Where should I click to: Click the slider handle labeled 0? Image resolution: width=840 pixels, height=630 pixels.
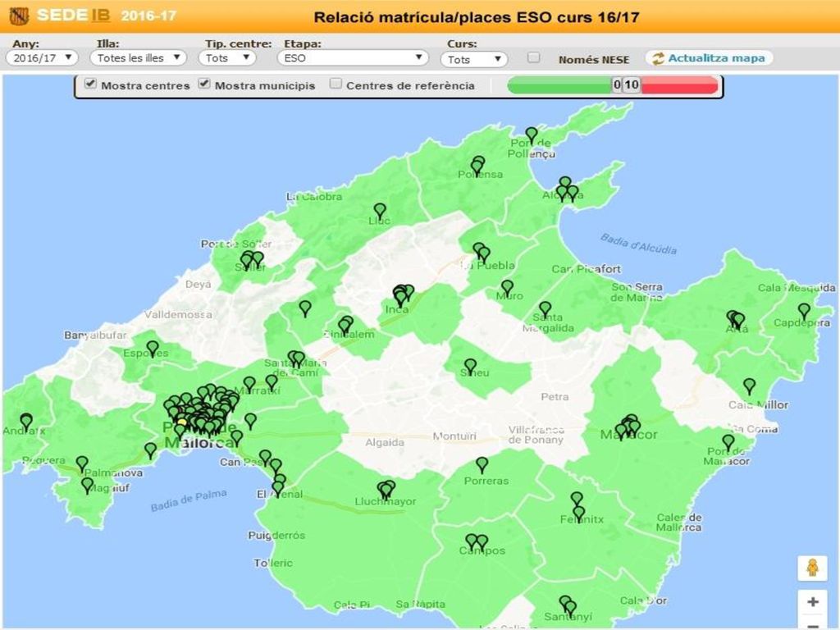point(617,84)
